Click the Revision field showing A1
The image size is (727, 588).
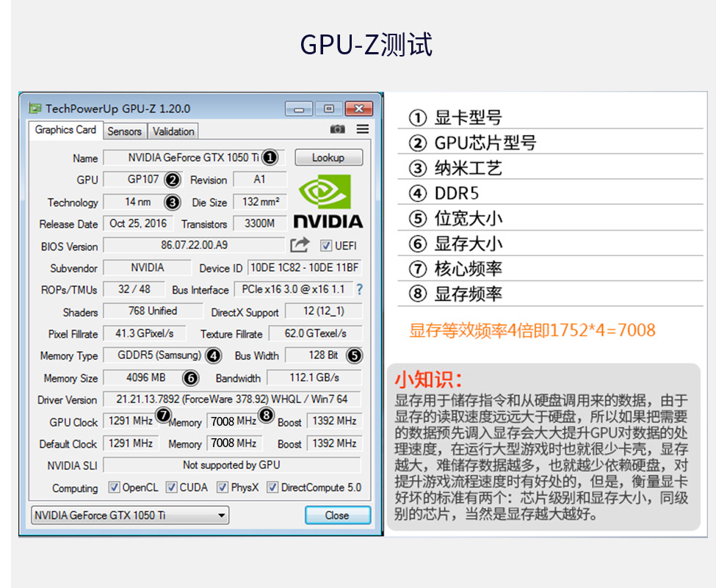tap(260, 179)
